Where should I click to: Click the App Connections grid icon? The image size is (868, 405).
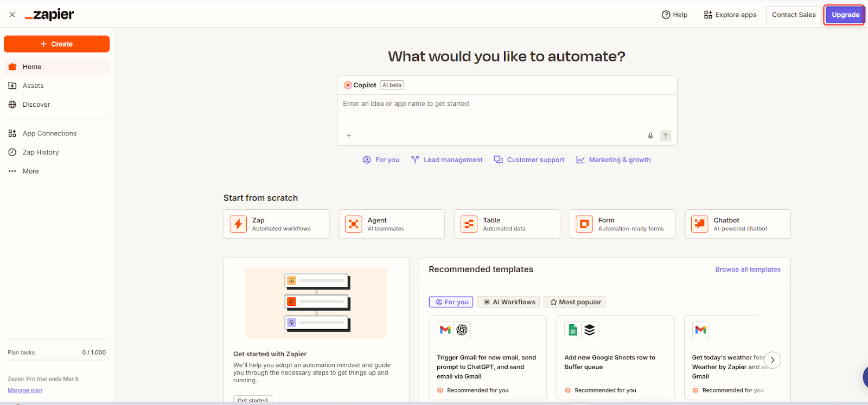[12, 133]
